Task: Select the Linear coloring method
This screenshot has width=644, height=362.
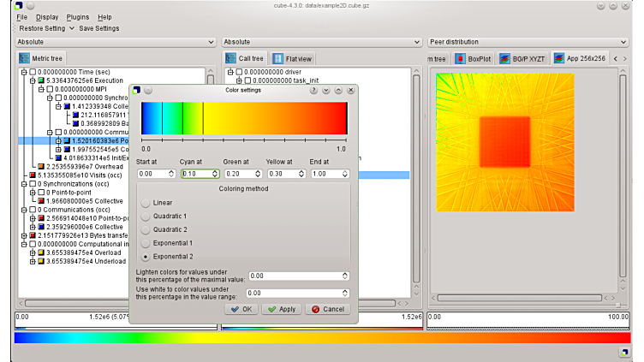Action: (146, 202)
